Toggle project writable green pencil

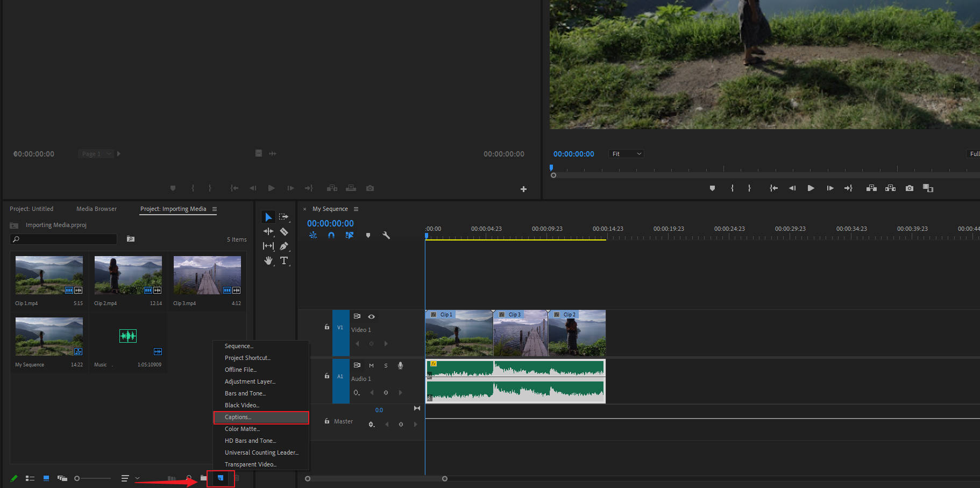tap(14, 478)
